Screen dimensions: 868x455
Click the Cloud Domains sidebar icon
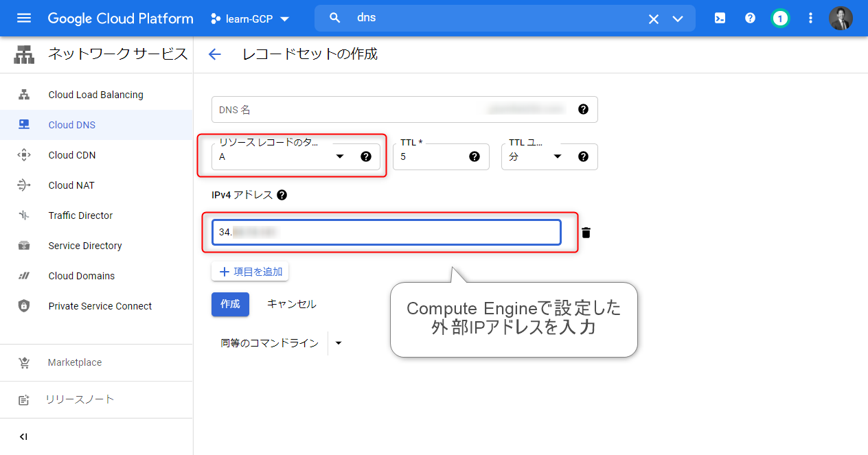click(24, 276)
